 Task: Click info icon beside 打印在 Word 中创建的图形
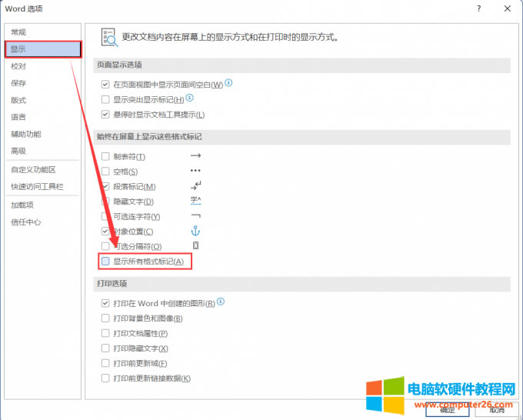[221, 303]
